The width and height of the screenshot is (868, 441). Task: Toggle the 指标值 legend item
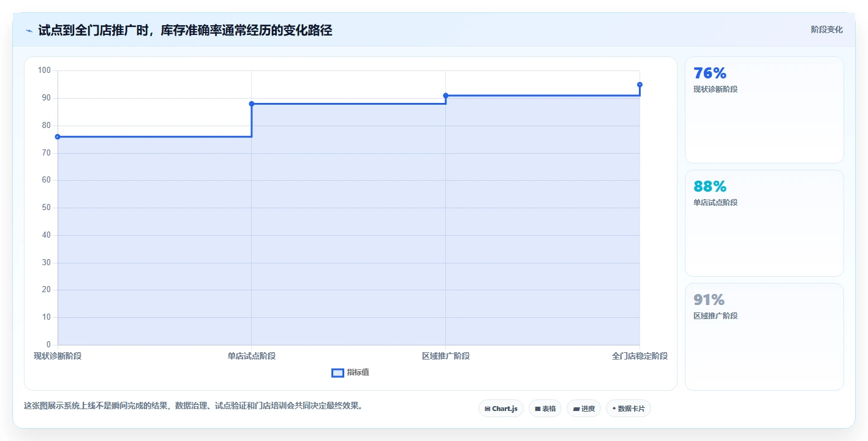[350, 372]
